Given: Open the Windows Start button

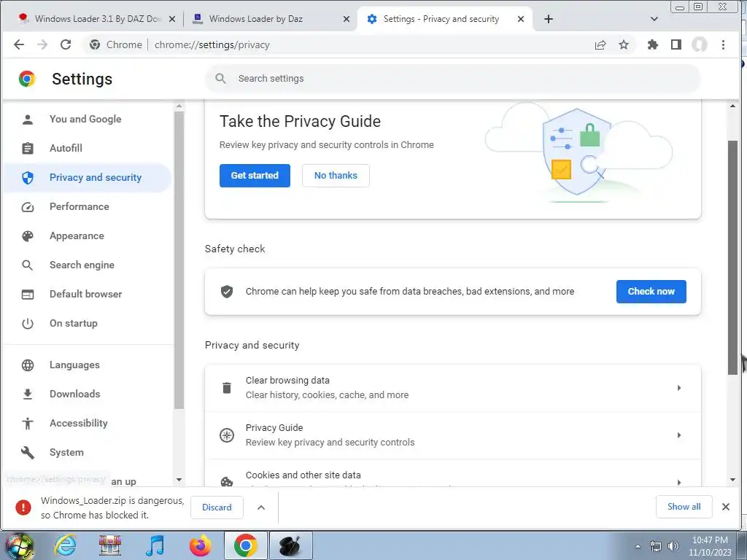Looking at the screenshot, I should 18,545.
